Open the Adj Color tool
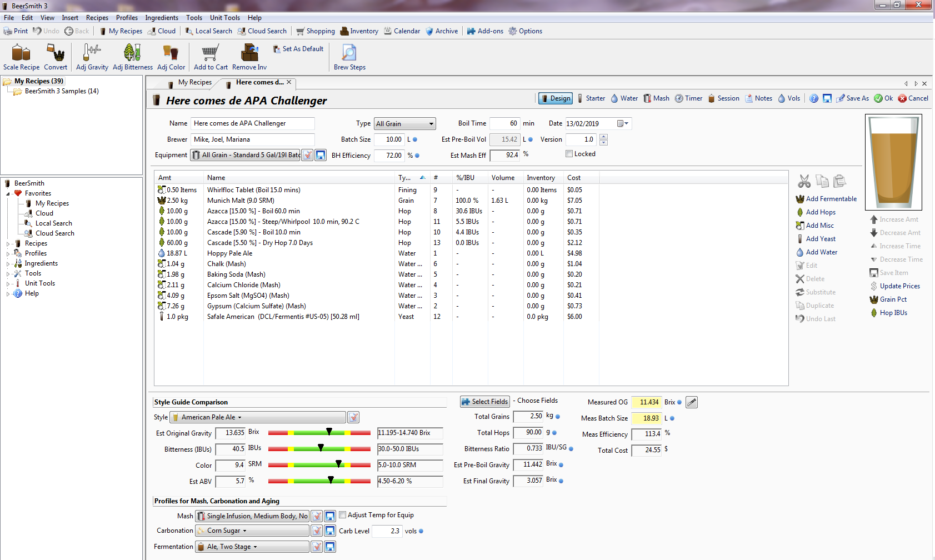The height and width of the screenshot is (560, 935). 171,56
